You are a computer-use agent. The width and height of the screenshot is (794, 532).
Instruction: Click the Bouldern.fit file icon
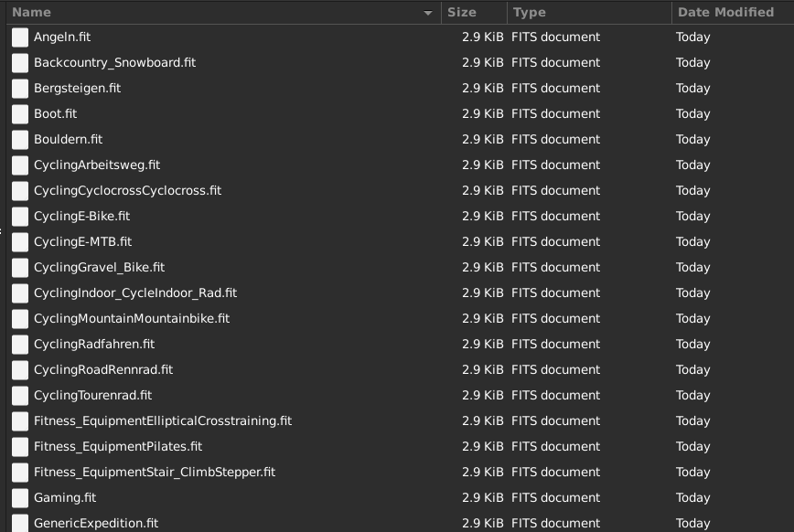(x=20, y=140)
